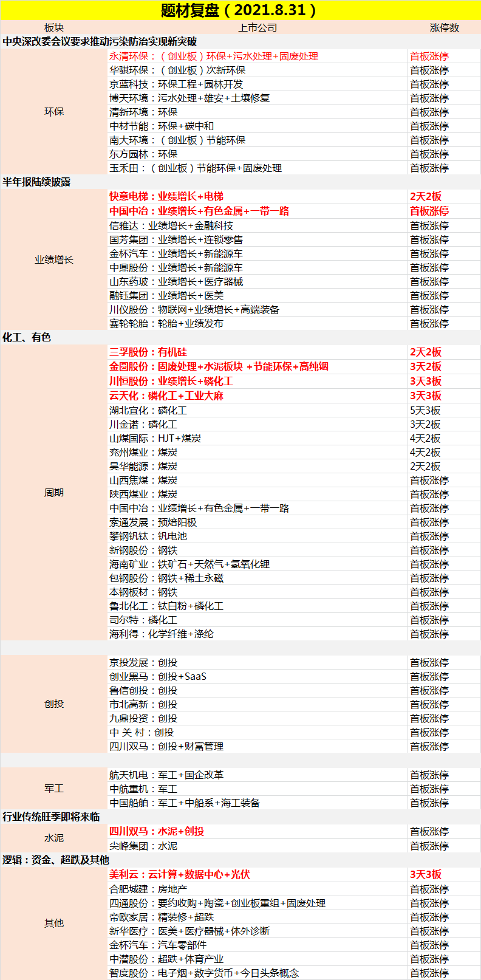
Task: Click 信雅达：业绩增长+金融科技
Action: point(171,226)
